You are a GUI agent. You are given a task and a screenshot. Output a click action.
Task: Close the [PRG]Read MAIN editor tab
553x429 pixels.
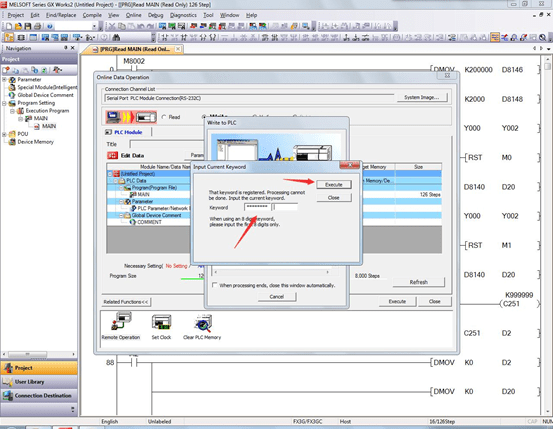pos(178,49)
